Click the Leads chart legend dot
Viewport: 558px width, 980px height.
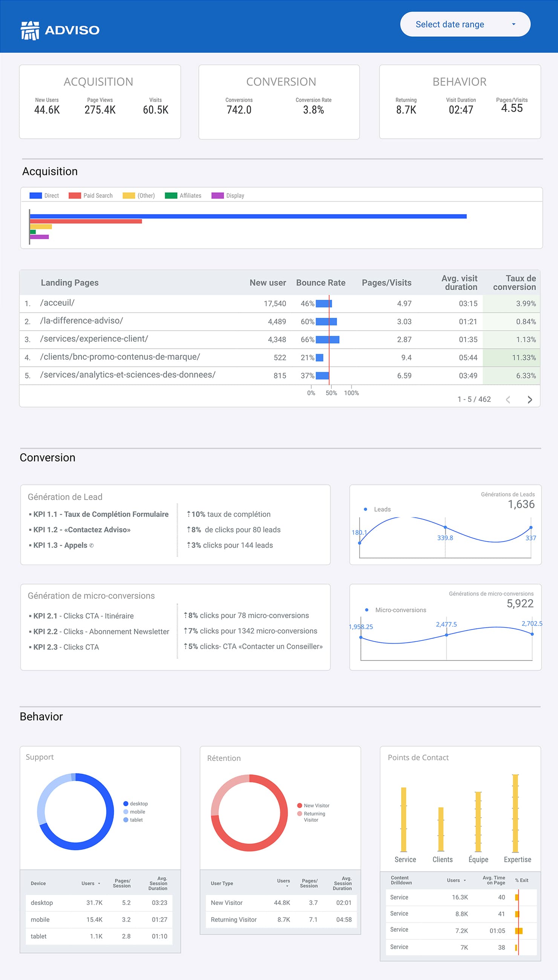coord(366,509)
